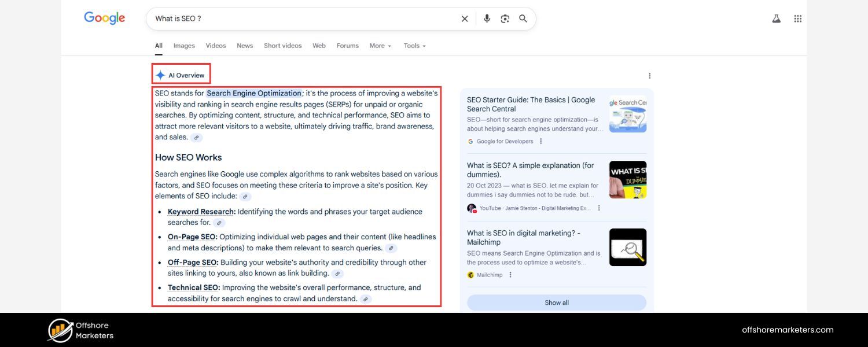Expand the More search categories dropdown

(x=380, y=45)
